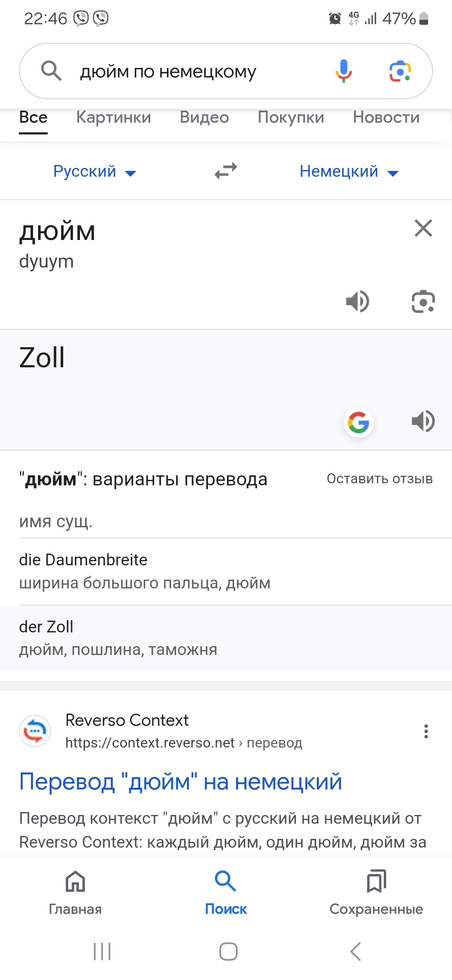Swap Russian and German languages

[226, 171]
